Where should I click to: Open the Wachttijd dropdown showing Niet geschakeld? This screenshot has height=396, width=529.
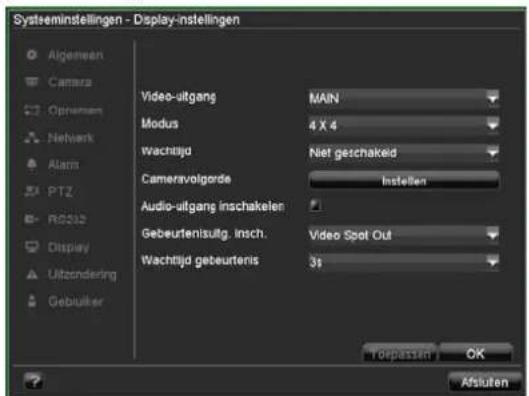pyautogui.click(x=403, y=152)
